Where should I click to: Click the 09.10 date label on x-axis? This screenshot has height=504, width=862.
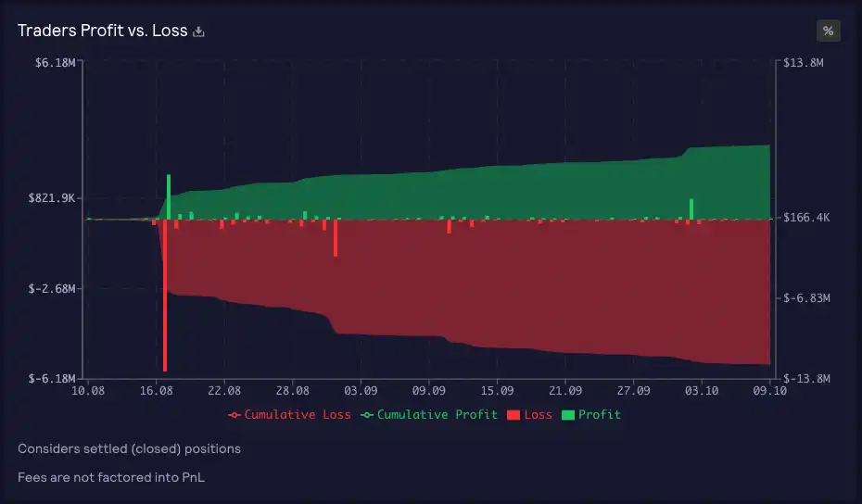coord(769,391)
